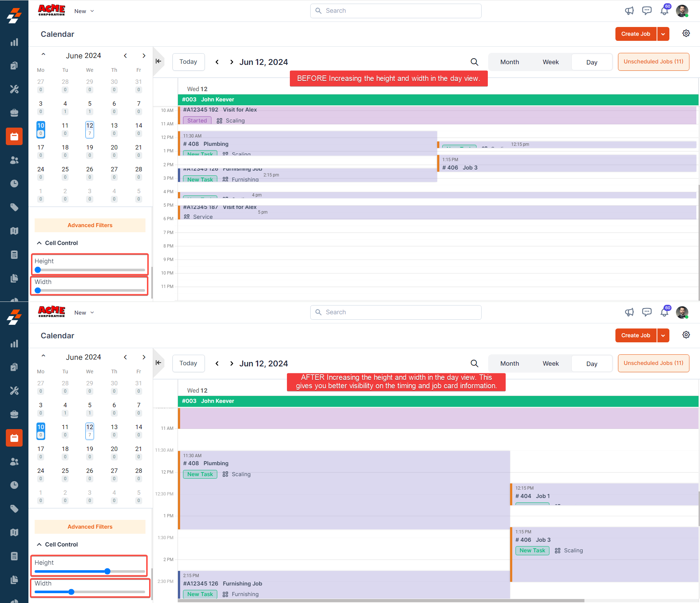Switch to Month view in upper calendar
This screenshot has width=700, height=603.
pos(509,62)
